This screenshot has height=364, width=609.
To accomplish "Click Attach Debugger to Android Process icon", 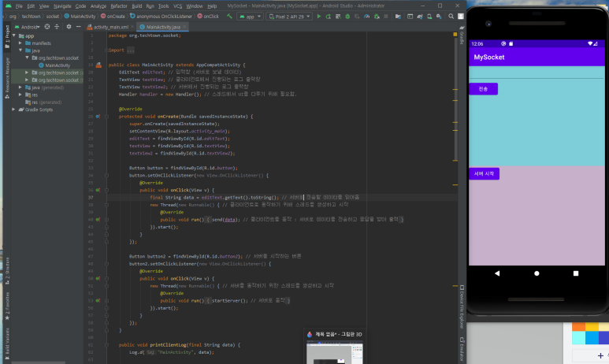I will [x=377, y=17].
